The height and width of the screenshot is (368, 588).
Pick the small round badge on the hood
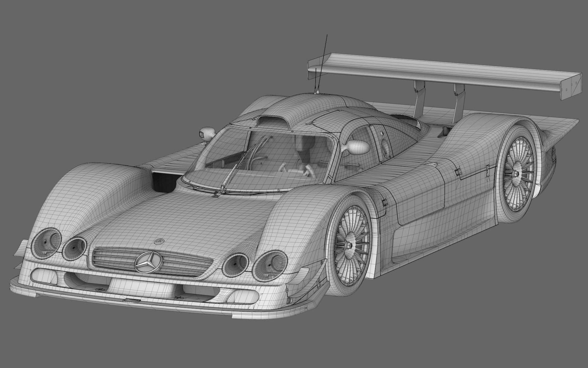coord(159,241)
